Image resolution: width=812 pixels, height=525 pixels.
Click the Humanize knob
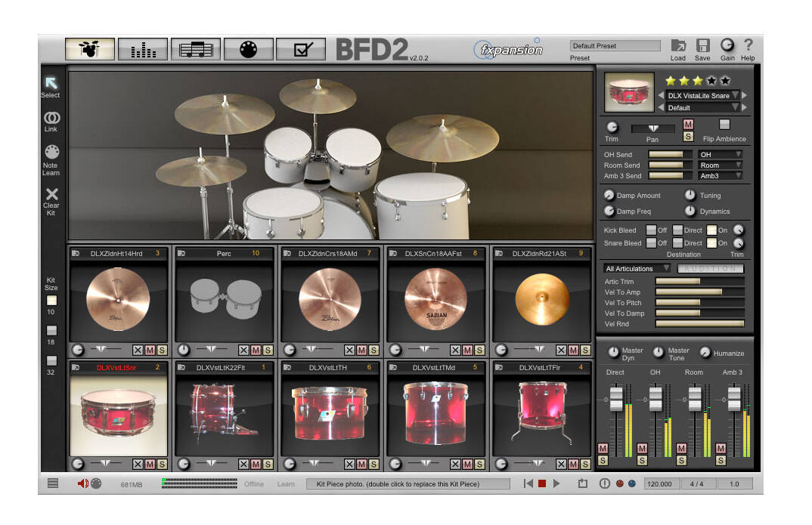pos(705,353)
